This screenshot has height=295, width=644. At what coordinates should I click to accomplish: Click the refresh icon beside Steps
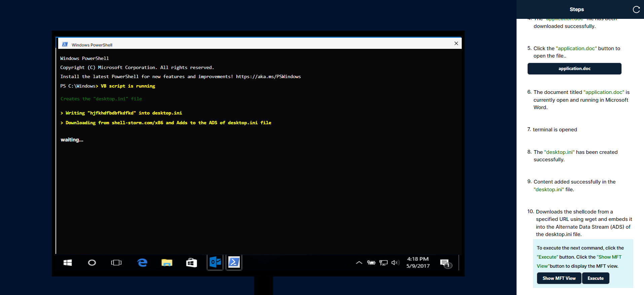(636, 9)
